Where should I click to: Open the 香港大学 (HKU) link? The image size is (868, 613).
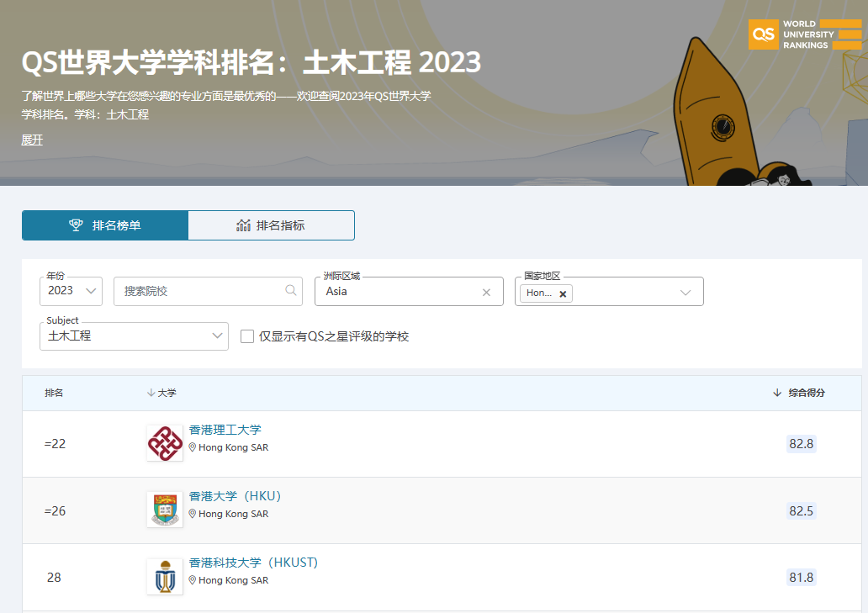click(x=236, y=496)
